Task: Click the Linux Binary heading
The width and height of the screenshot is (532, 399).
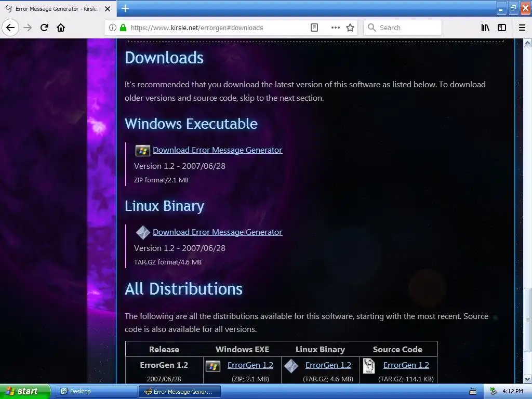Action: [165, 206]
